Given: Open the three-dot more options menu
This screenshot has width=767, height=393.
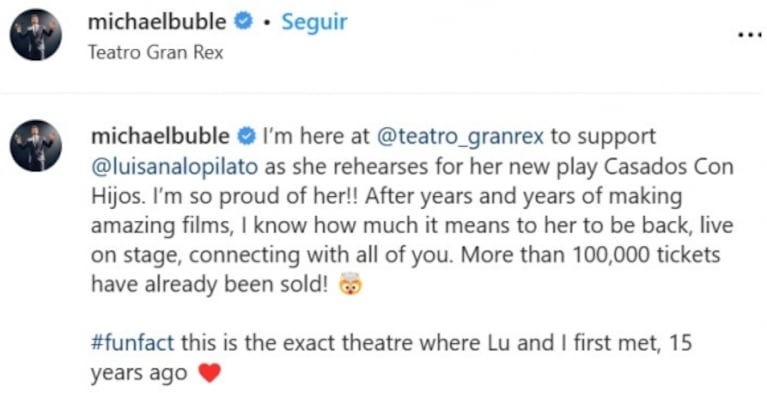Looking at the screenshot, I should point(751,34).
